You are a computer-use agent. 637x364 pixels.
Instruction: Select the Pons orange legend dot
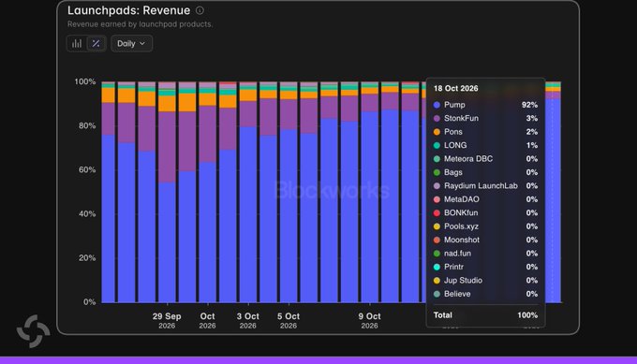(x=437, y=132)
